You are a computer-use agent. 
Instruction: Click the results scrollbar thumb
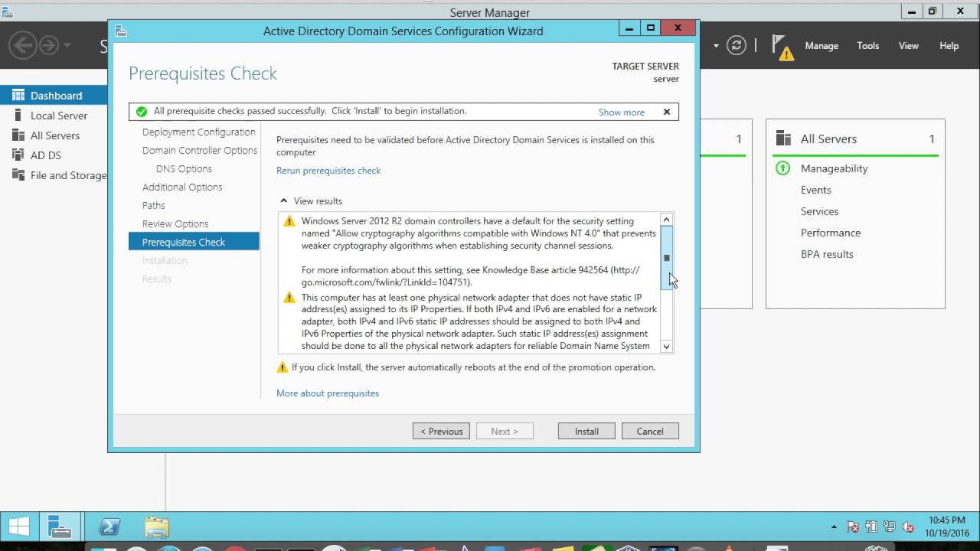[x=667, y=258]
